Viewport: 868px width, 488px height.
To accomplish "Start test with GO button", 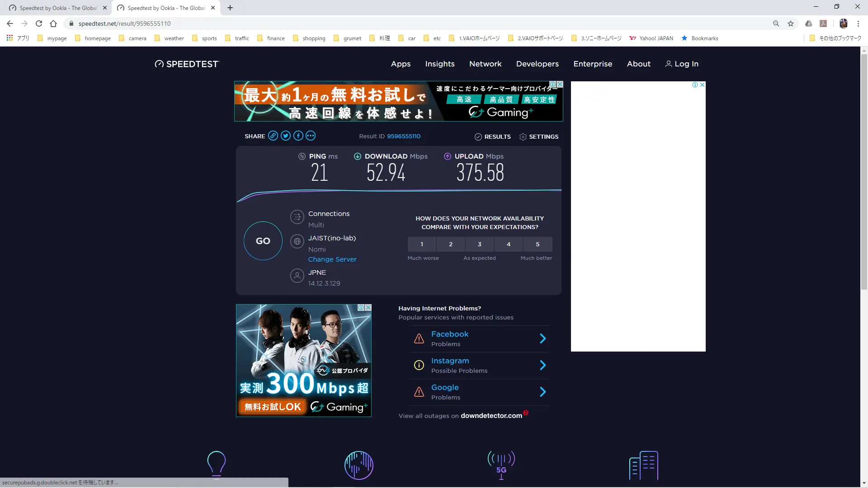I will coord(263,241).
